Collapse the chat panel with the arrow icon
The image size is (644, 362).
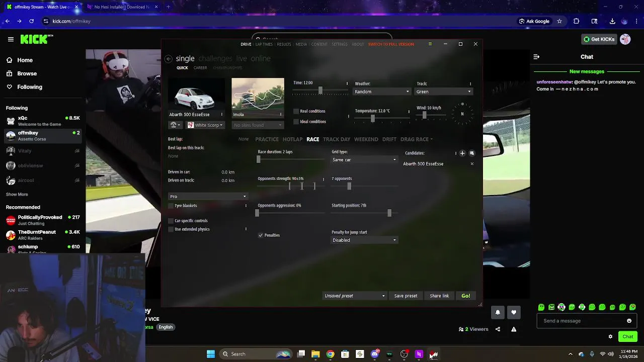click(536, 57)
